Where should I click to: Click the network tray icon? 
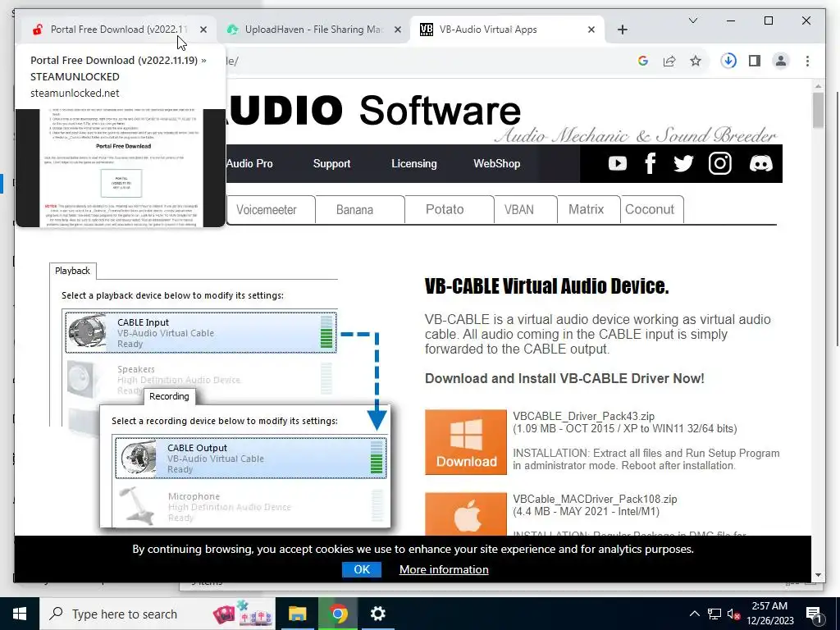(x=714, y=614)
